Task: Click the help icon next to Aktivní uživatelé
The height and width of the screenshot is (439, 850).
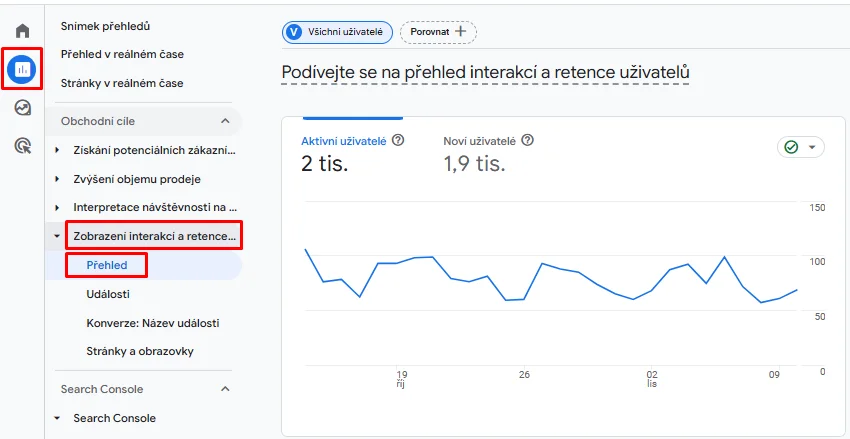Action: point(398,141)
